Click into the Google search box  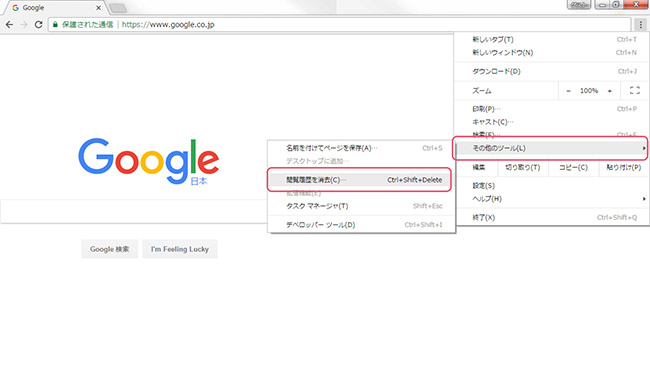(133, 211)
